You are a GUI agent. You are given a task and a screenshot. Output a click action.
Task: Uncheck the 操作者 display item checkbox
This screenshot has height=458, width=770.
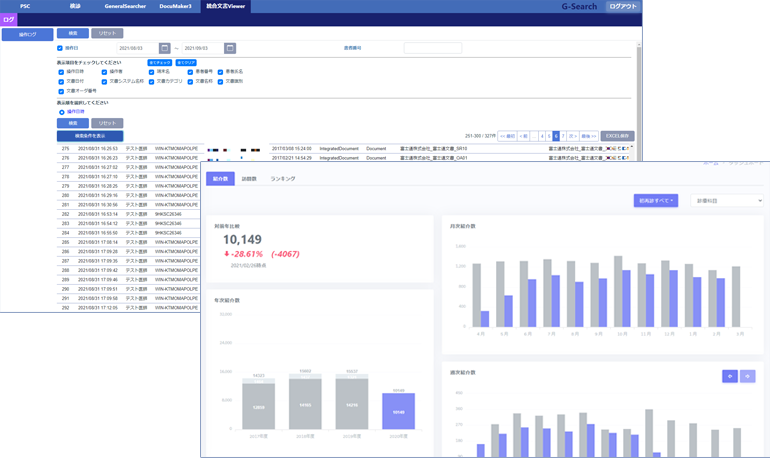(104, 72)
